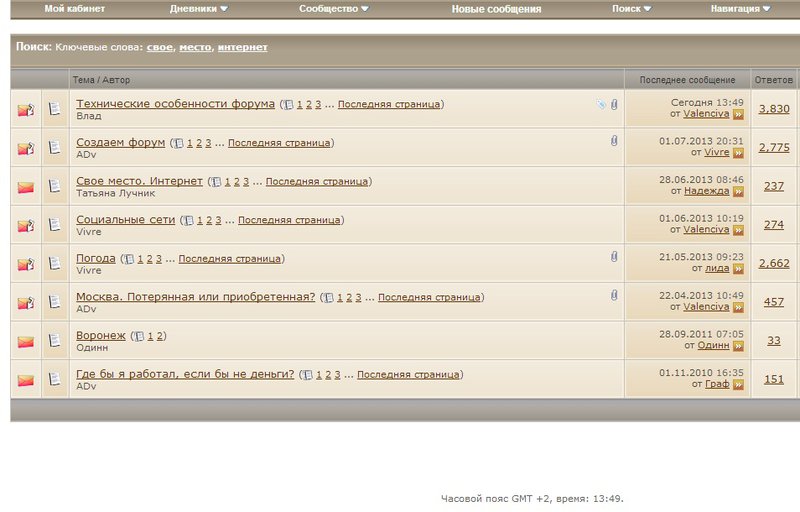Jump to Последняя страница of Создаем форум
Screen dimensions: 800x512
tap(279, 143)
